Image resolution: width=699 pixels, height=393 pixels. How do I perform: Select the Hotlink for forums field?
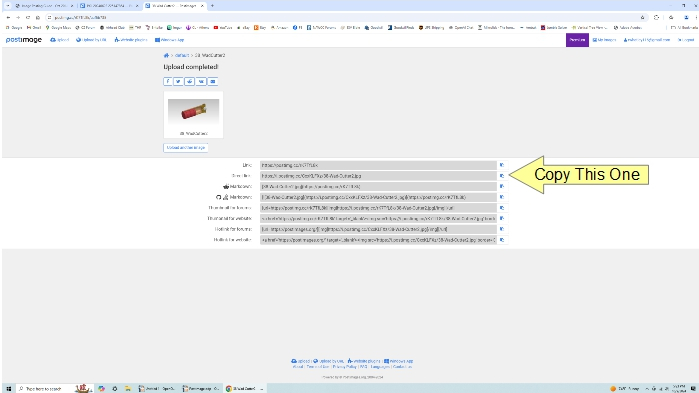click(x=378, y=229)
